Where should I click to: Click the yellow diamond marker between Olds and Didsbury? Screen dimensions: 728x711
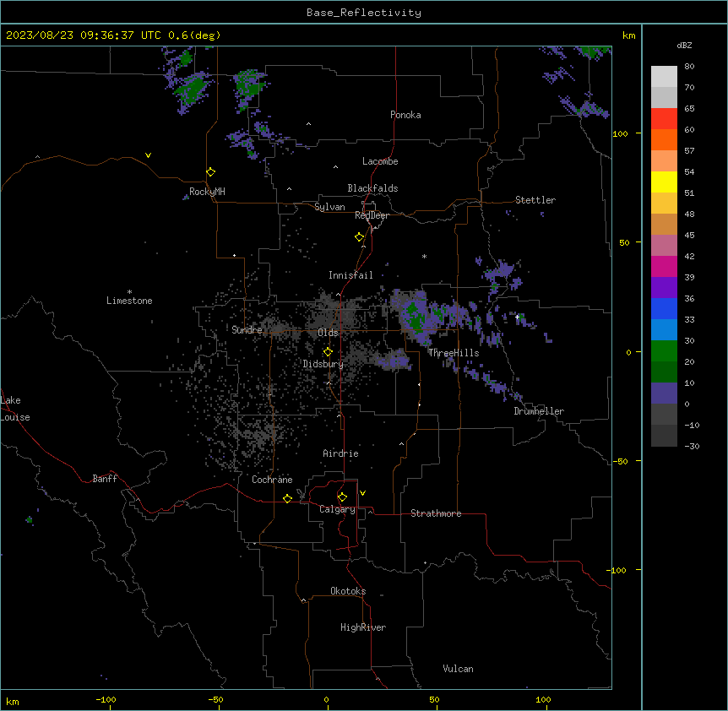coord(329,352)
